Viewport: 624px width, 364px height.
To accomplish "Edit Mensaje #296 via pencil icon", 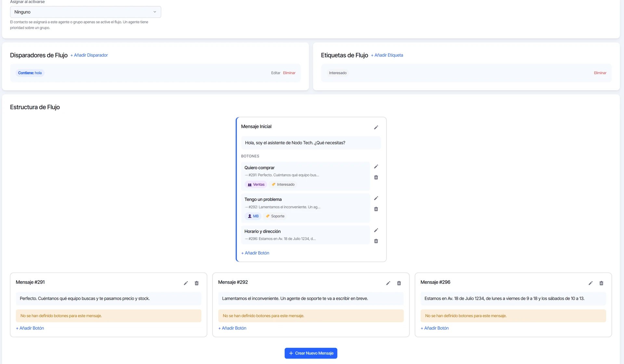I will (x=591, y=283).
